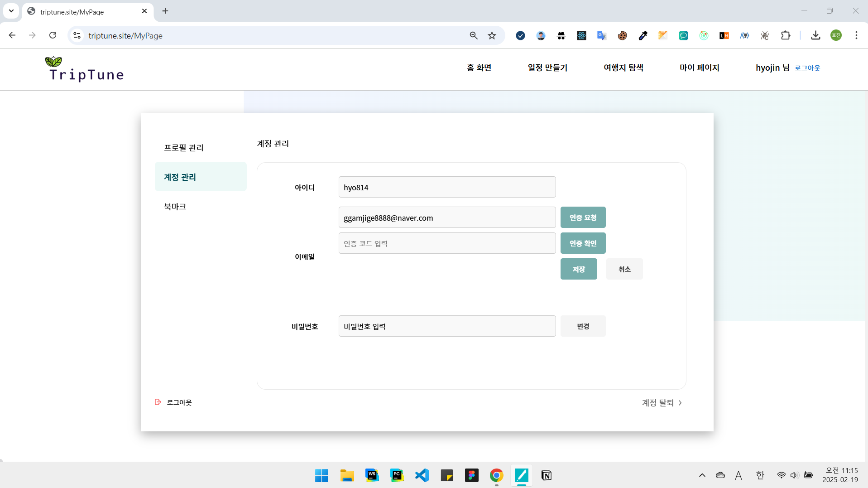The width and height of the screenshot is (868, 488).
Task: Click the 로그아웃 link in the header
Action: 807,68
